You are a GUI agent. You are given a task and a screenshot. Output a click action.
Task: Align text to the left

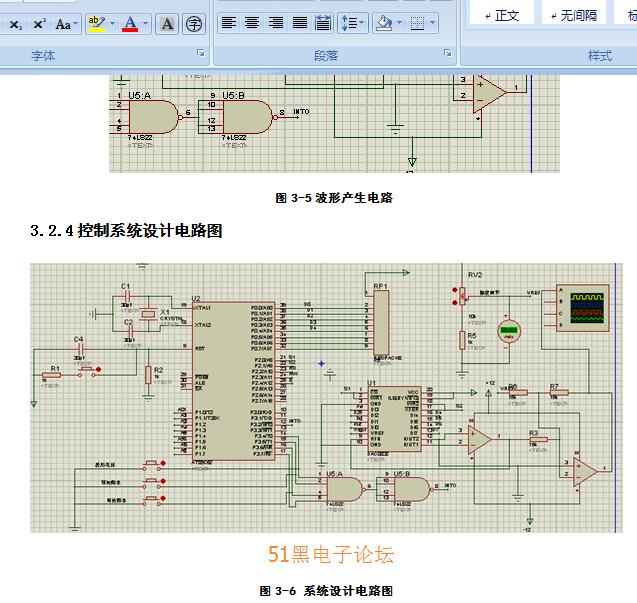[228, 23]
